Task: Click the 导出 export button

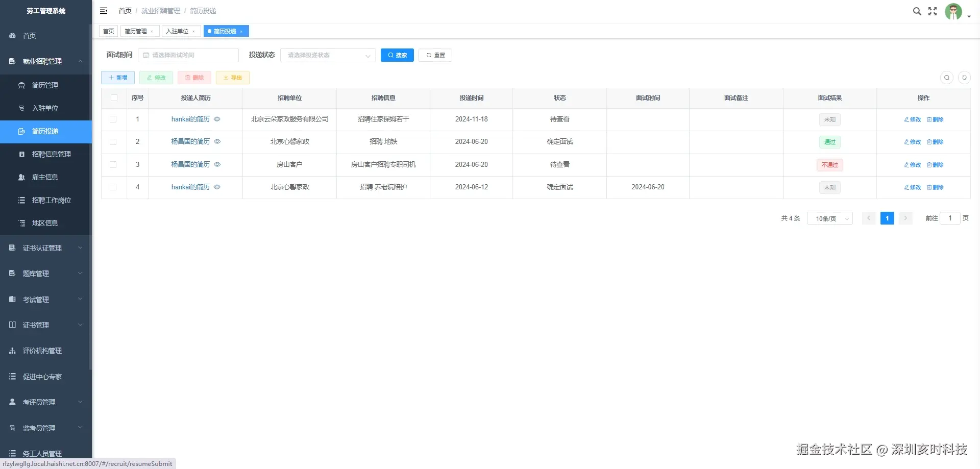Action: [233, 78]
